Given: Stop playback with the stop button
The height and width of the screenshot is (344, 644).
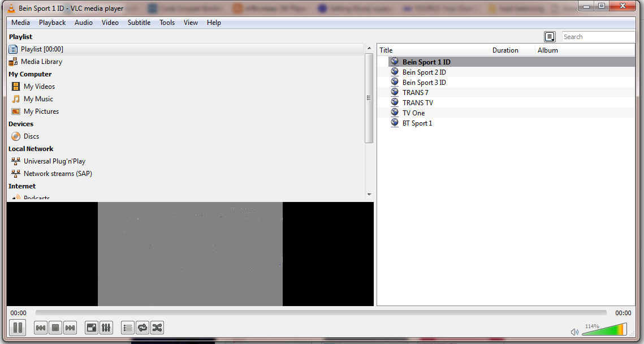Looking at the screenshot, I should coord(55,328).
